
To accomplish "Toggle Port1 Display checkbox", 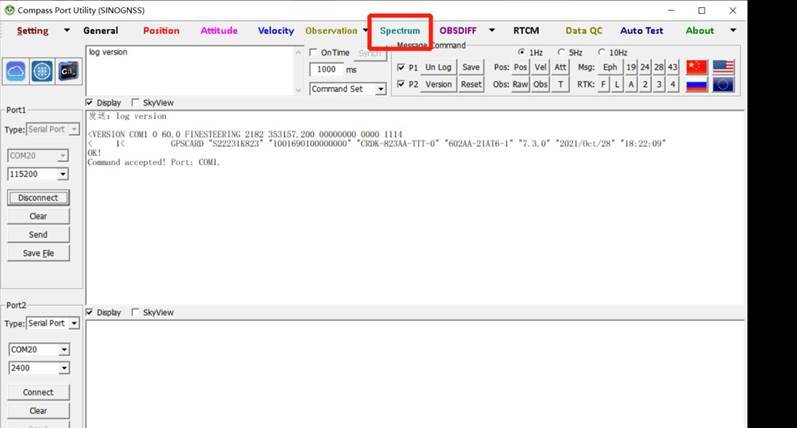I will pos(89,102).
